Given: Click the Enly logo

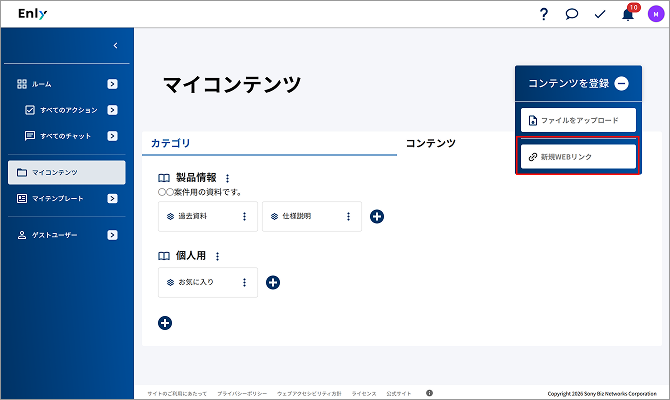Looking at the screenshot, I should pos(32,14).
